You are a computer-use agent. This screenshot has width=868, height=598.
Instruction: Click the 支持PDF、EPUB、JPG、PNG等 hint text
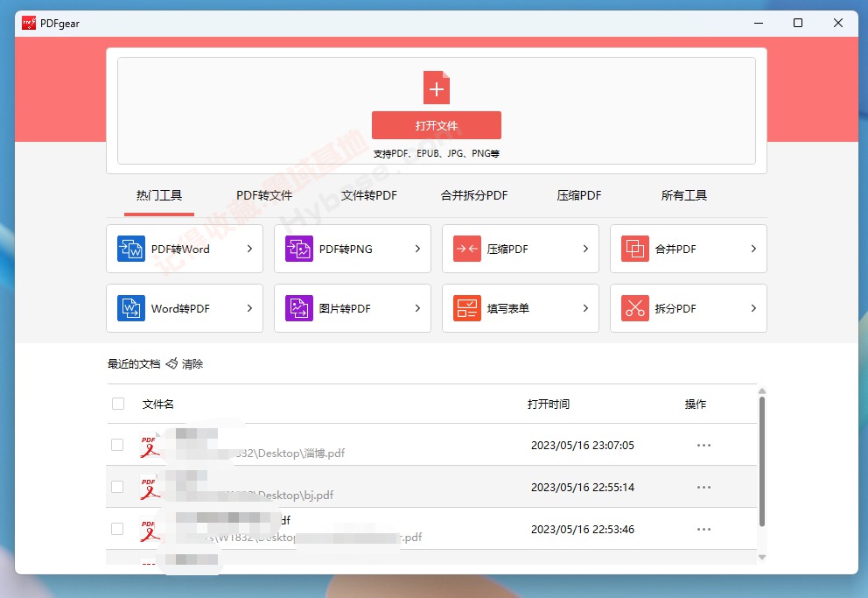click(x=437, y=153)
